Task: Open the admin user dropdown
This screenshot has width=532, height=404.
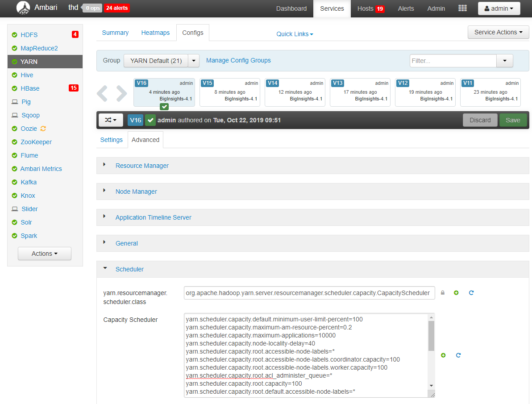Action: point(499,8)
